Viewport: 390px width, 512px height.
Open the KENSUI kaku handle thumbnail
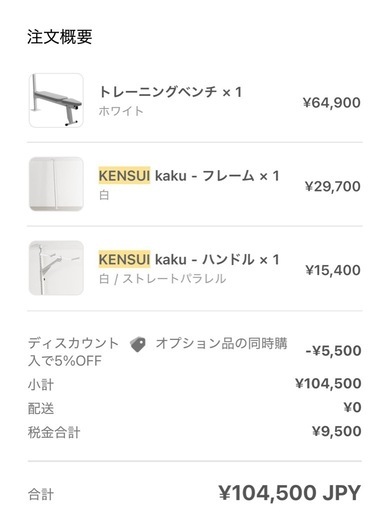tap(56, 268)
